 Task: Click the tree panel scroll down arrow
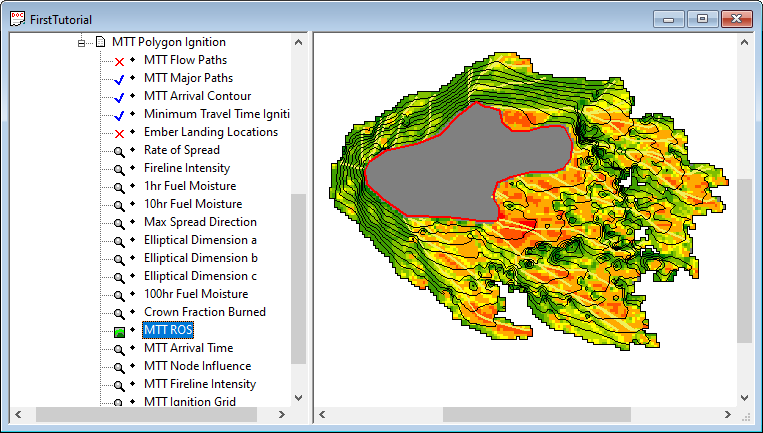(299, 397)
